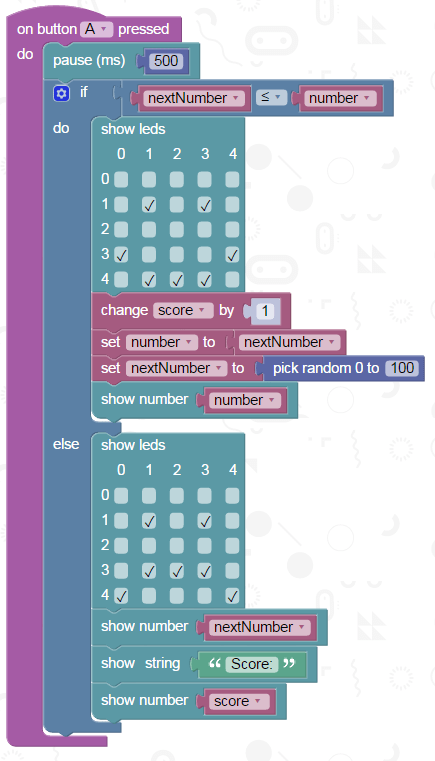Uncheck LED row 4 column 0 in else show leds
This screenshot has width=435, height=761.
click(x=121, y=596)
